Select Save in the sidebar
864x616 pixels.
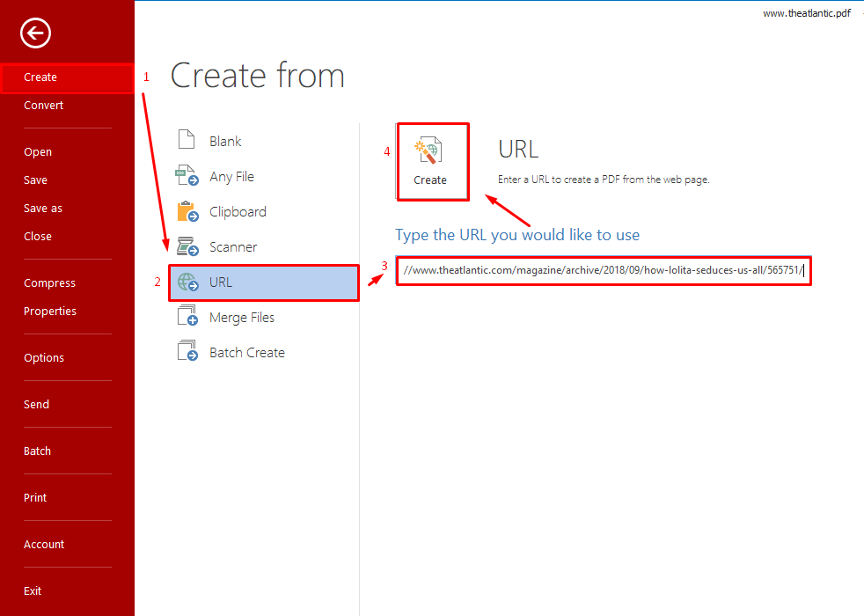[35, 180]
